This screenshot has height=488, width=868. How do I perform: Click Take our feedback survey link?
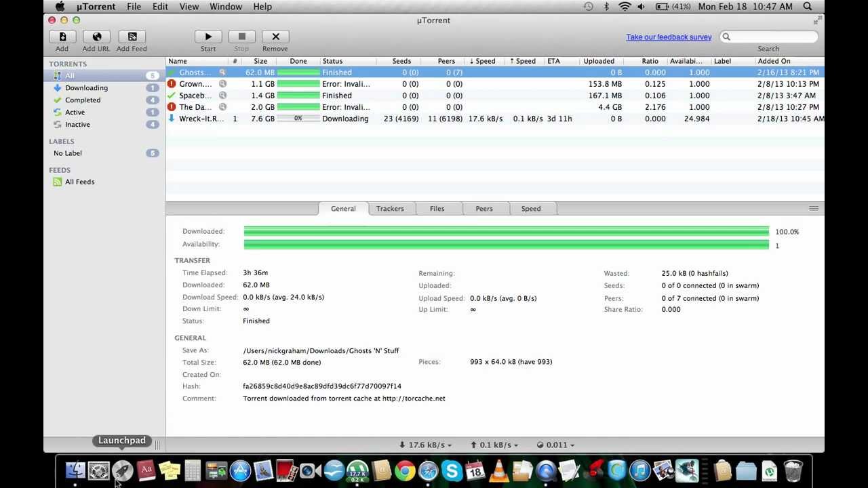(669, 37)
